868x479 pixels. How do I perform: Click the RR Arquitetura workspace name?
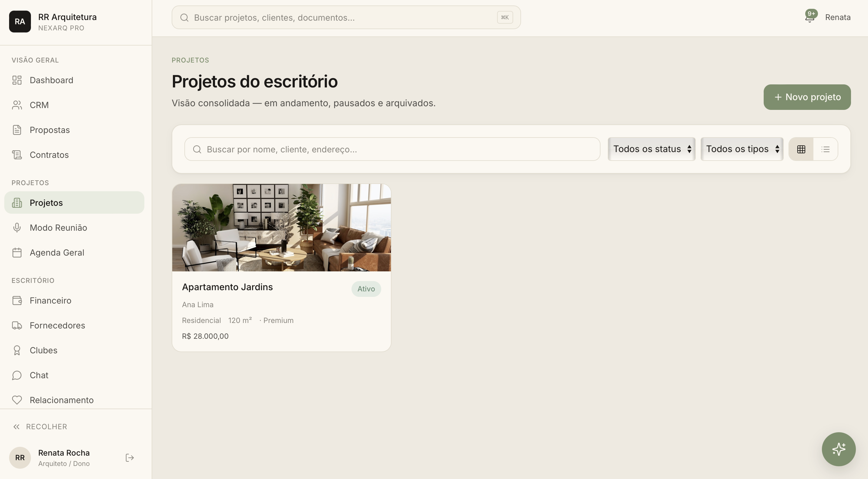pos(67,17)
